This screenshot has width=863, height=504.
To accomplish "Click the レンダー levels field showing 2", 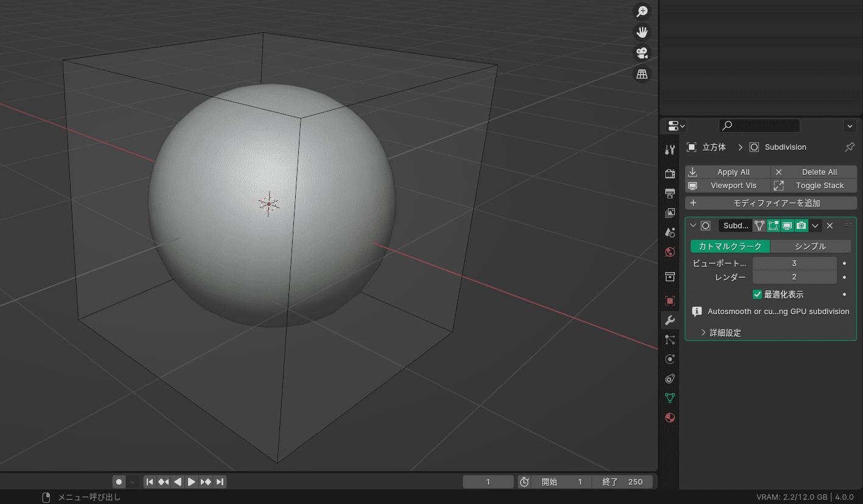I will coord(794,277).
